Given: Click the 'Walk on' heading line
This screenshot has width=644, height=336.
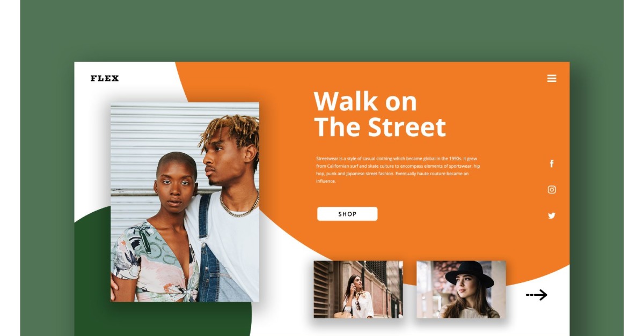Looking at the screenshot, I should (x=365, y=101).
